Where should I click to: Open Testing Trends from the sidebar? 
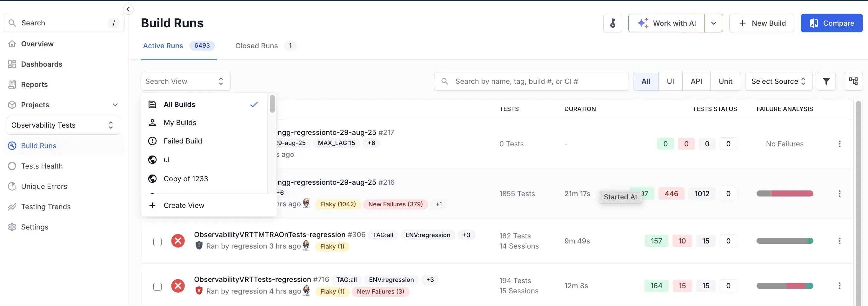coord(46,207)
